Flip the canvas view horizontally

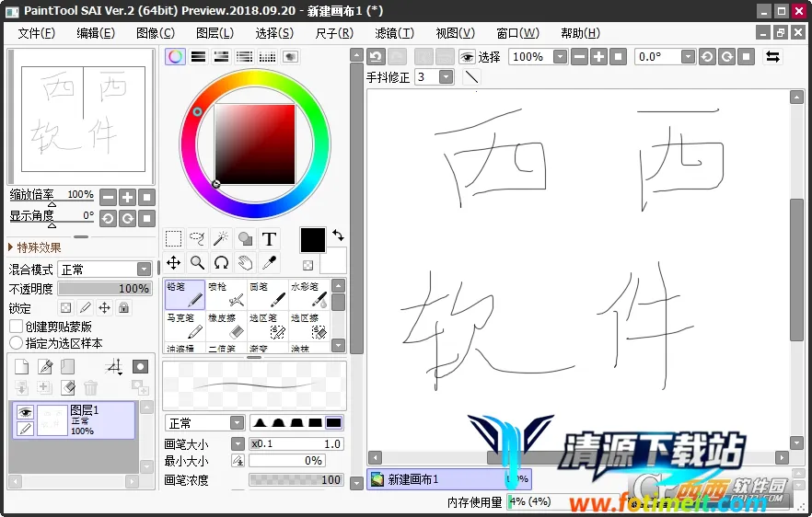[773, 56]
